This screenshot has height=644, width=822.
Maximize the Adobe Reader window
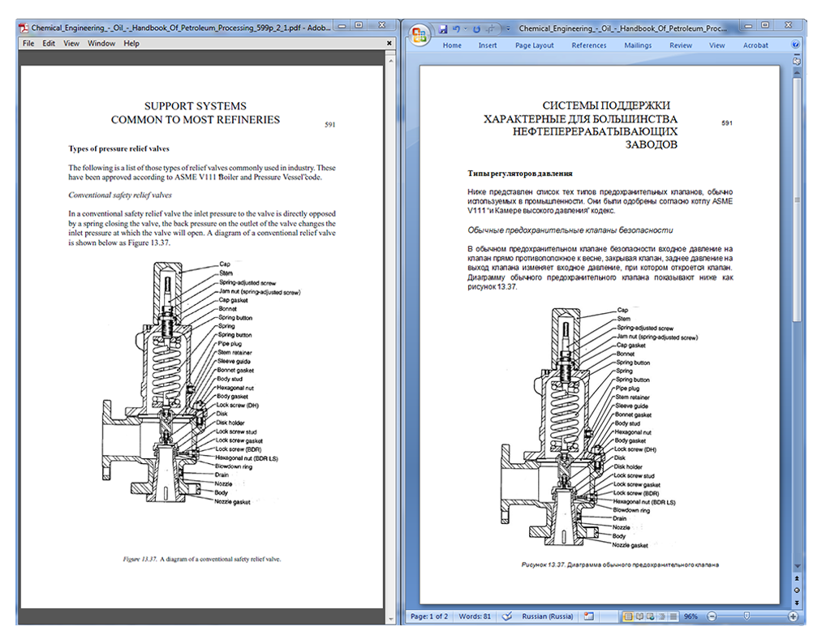(x=359, y=25)
